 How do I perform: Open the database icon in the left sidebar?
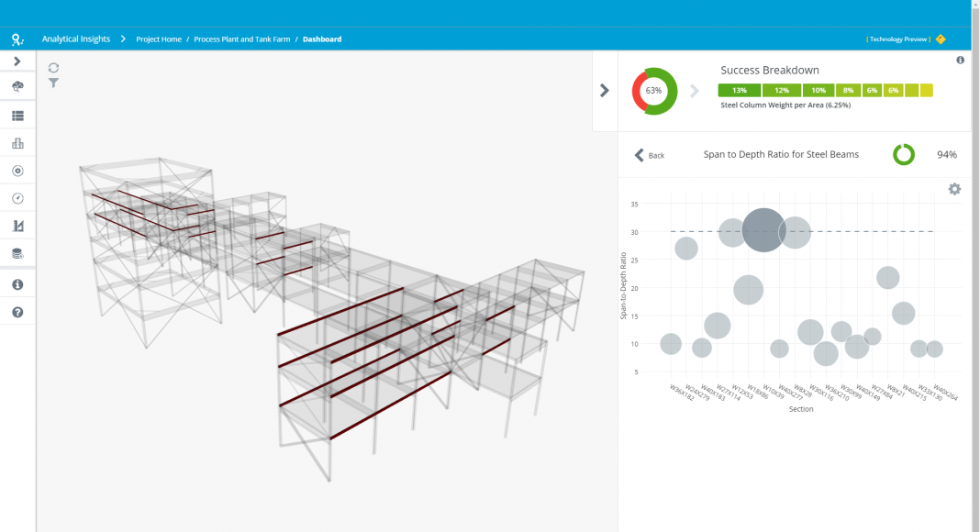click(x=17, y=253)
